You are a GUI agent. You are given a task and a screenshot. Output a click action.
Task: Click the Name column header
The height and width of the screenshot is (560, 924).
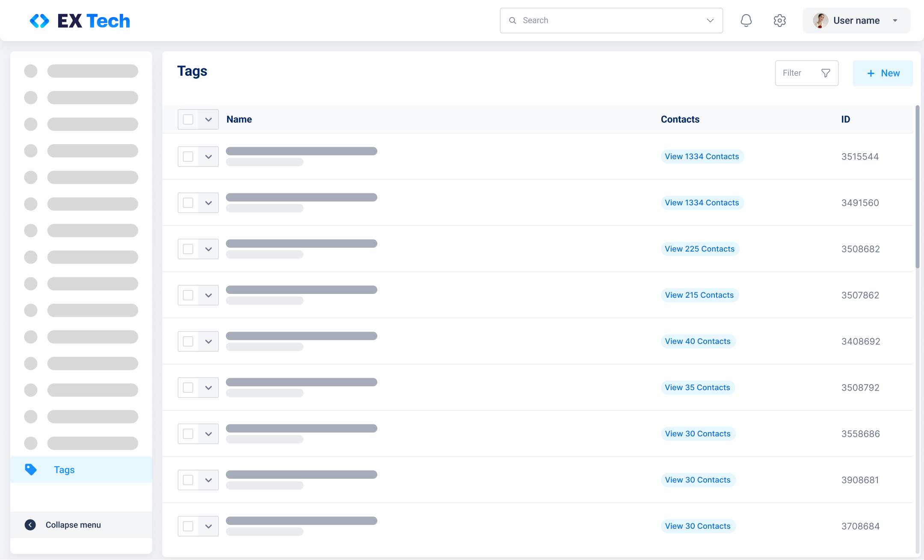(x=239, y=119)
